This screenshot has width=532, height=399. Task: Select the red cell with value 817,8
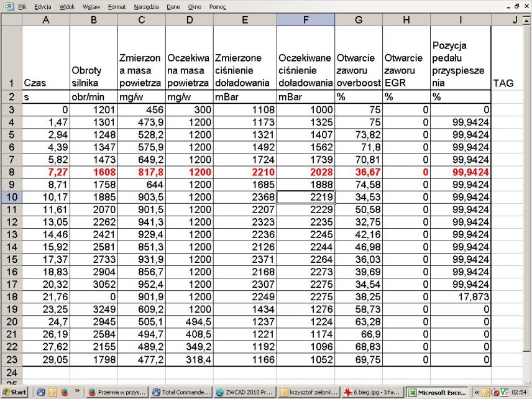142,172
